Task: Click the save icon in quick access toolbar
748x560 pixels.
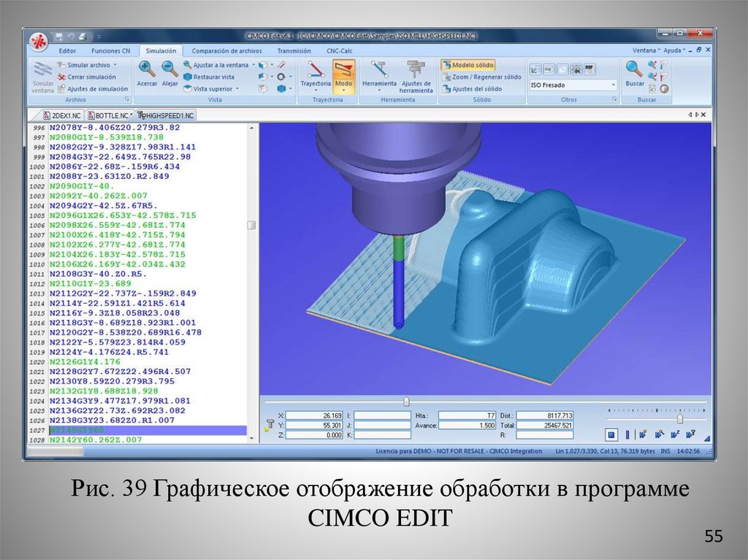Action: pos(58,37)
